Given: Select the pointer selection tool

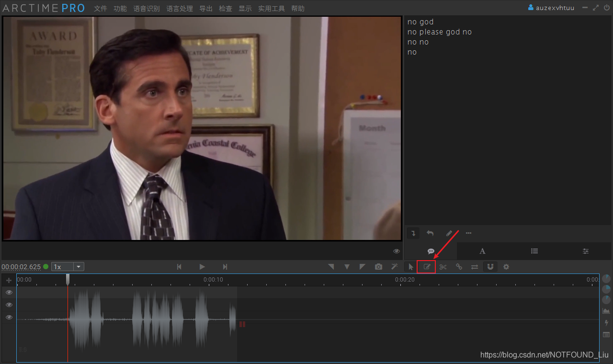Looking at the screenshot, I should [x=411, y=267].
